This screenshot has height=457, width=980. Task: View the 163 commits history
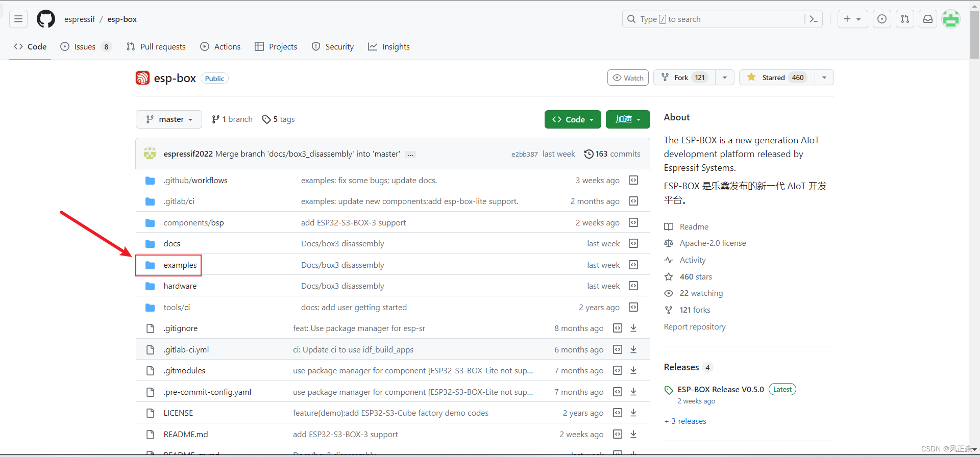pos(612,154)
